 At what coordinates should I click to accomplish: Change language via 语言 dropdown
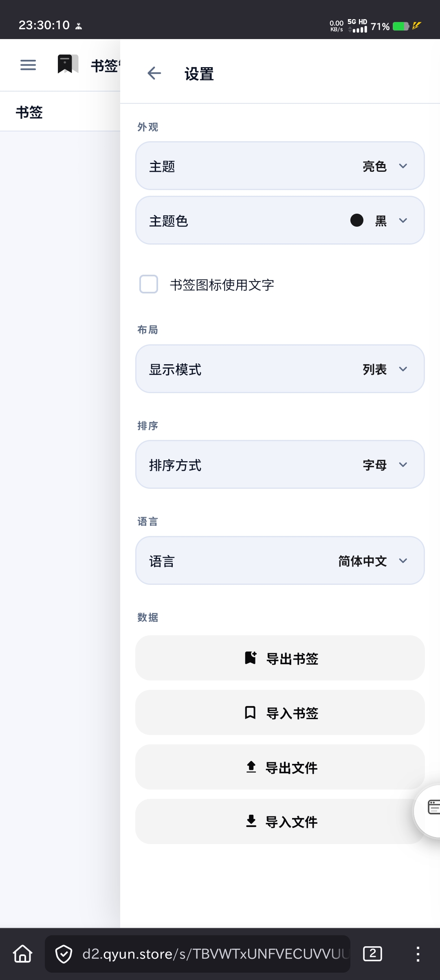tap(280, 561)
